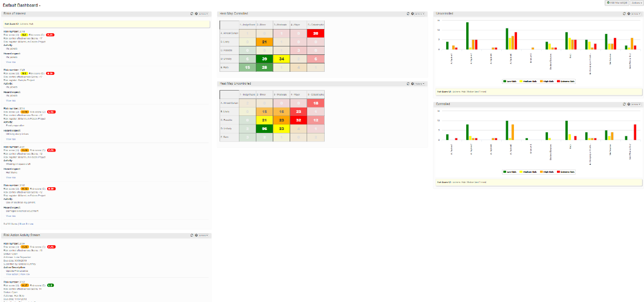The image size is (644, 302).
Task: Click yellow cell 34 in Heat Map Controlled
Action: (x=281, y=59)
